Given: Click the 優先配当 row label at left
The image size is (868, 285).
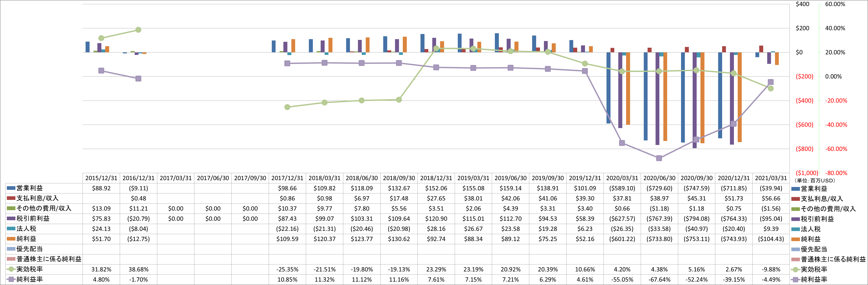Looking at the screenshot, I should (x=30, y=249).
